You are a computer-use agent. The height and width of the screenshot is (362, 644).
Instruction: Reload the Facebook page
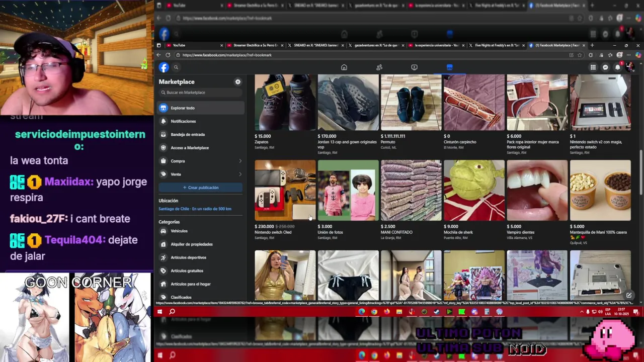[168, 55]
